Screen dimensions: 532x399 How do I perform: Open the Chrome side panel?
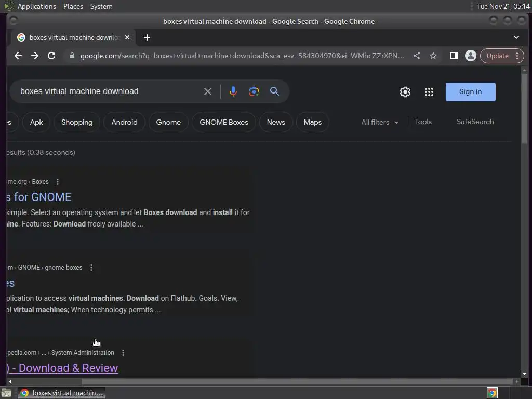pyautogui.click(x=454, y=56)
